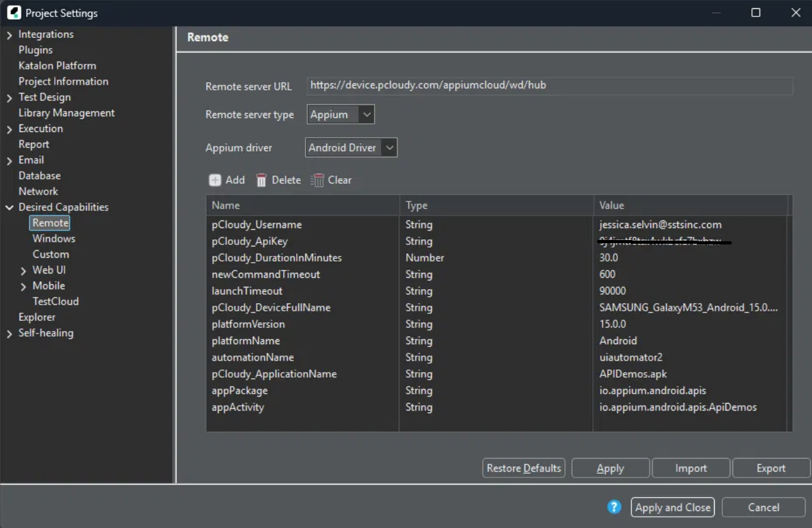Expand the Email tree node
Screen dimensions: 812x528
point(9,160)
